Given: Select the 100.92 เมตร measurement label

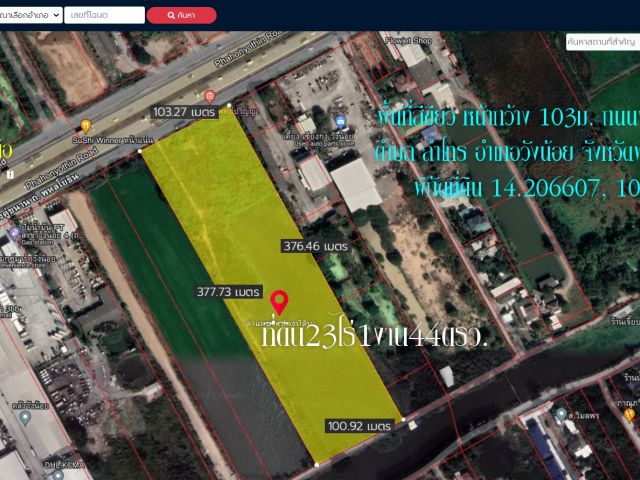Looking at the screenshot, I should click(x=360, y=426).
